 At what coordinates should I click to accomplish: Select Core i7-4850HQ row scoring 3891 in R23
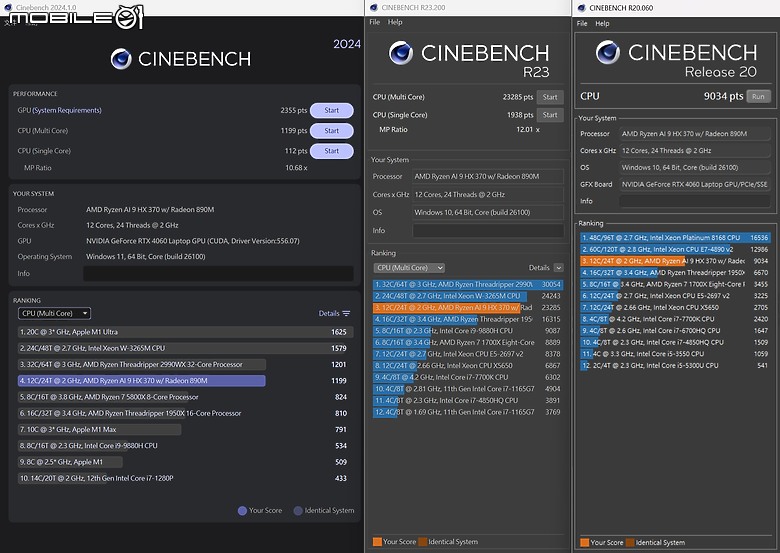tap(468, 400)
